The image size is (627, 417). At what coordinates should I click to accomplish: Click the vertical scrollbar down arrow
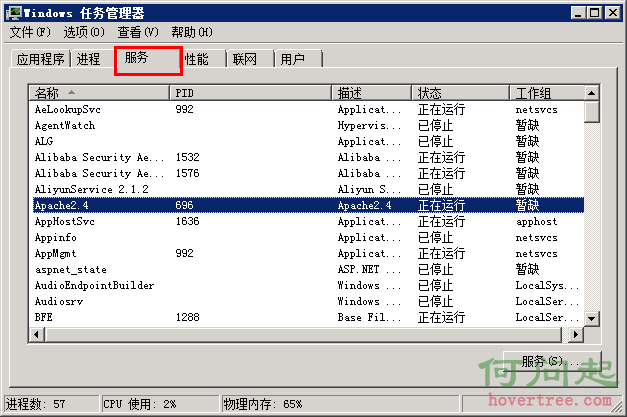coord(591,319)
